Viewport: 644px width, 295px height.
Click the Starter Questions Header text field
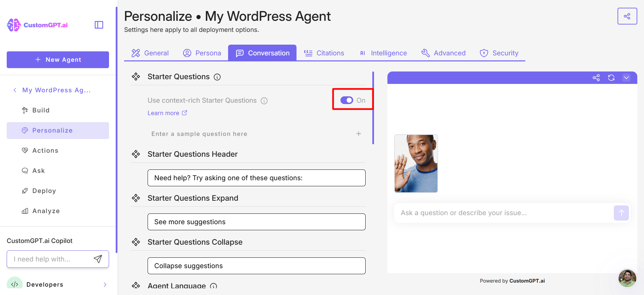point(257,178)
